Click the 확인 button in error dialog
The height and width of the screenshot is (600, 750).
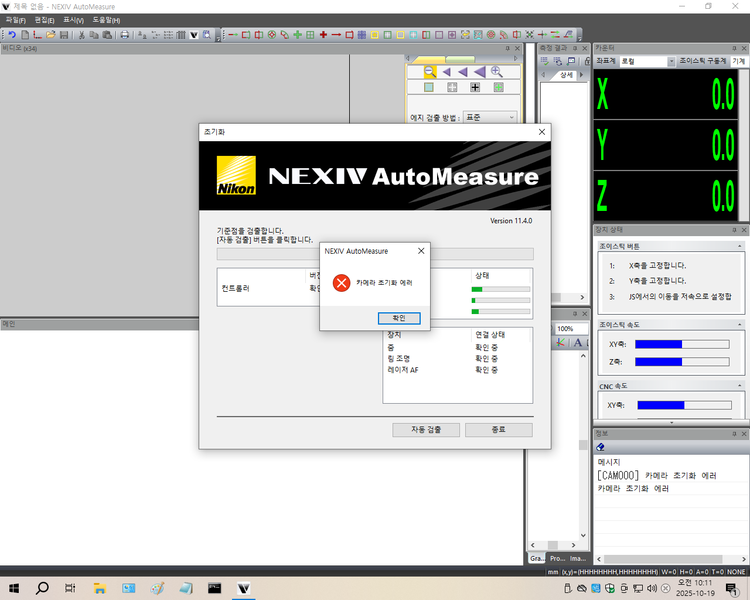pos(399,318)
